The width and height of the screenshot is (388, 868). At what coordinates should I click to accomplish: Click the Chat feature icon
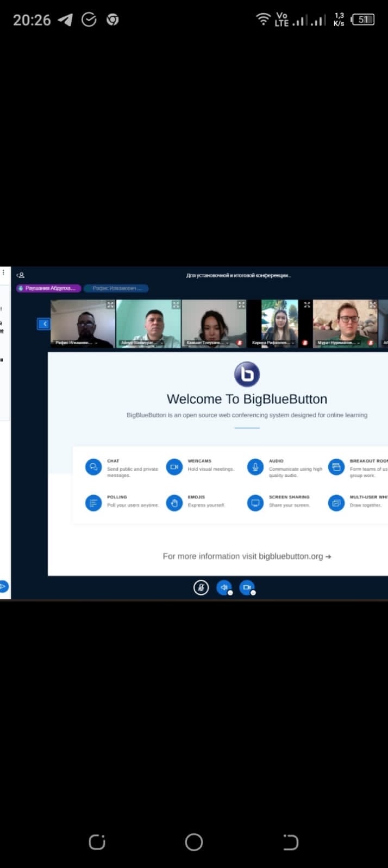[x=93, y=467]
